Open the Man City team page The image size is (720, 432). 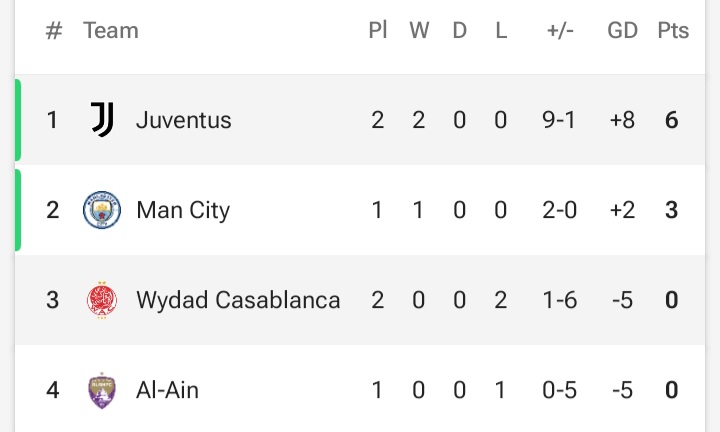pos(183,210)
